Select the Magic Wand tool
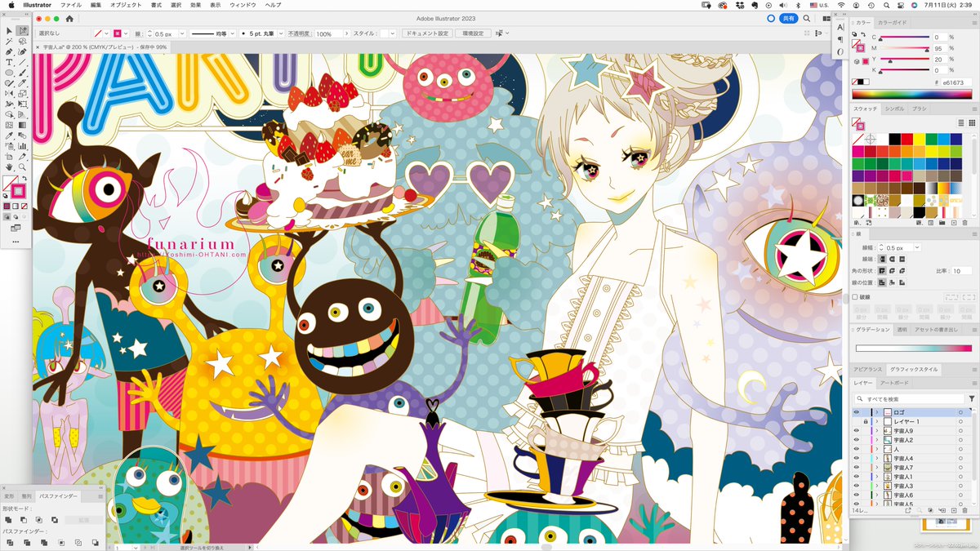Viewport: 980px width, 551px height. point(9,41)
